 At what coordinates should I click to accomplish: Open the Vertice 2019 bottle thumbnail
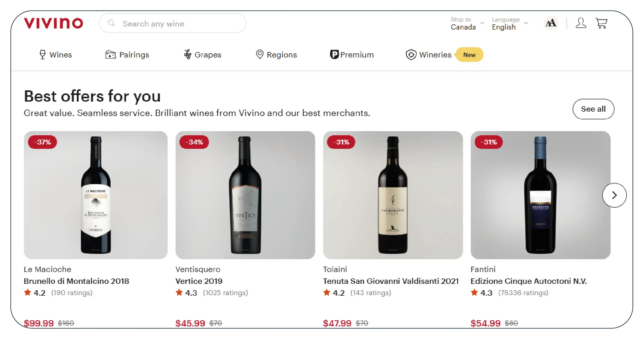(245, 195)
